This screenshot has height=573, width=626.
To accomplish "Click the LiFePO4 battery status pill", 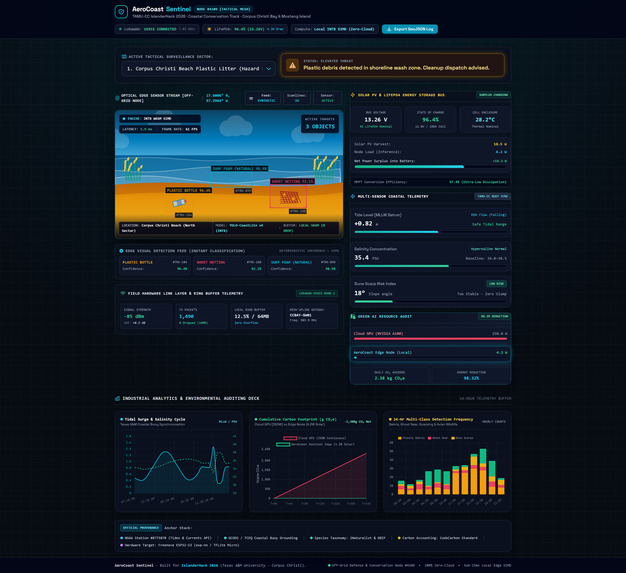I will click(245, 29).
